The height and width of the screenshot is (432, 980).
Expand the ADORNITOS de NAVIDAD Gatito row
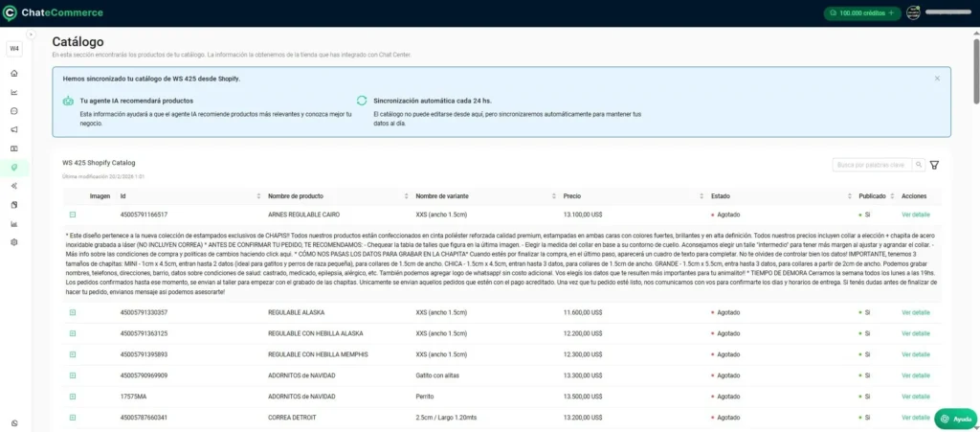(x=73, y=375)
